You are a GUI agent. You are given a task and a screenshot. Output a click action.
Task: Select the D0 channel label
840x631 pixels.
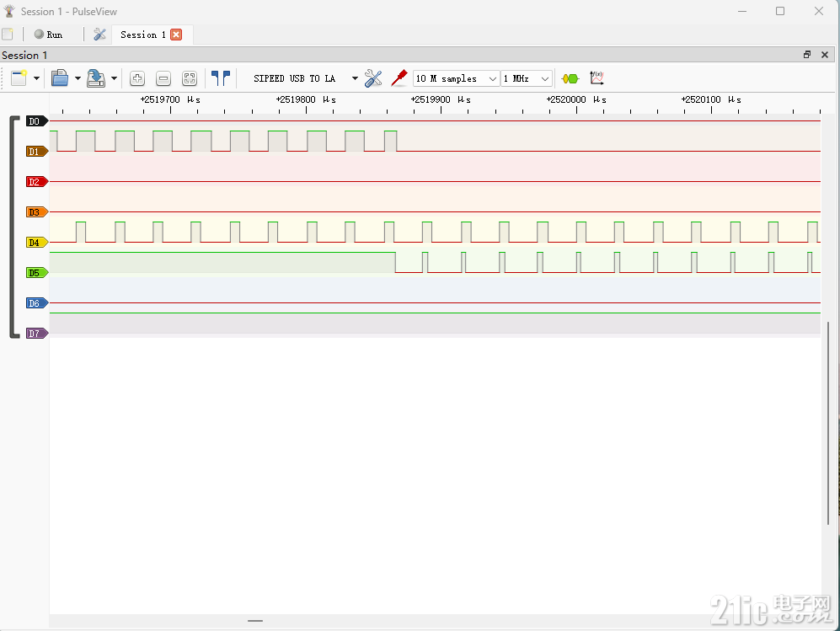pyautogui.click(x=36, y=121)
